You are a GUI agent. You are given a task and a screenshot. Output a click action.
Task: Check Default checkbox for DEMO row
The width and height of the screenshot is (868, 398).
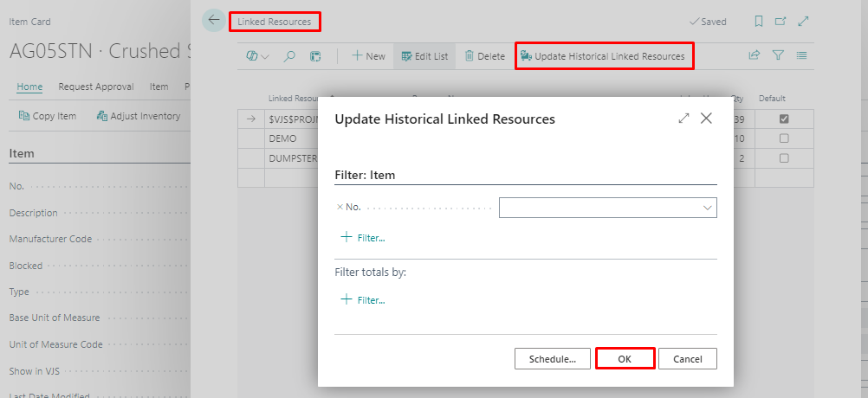point(784,138)
